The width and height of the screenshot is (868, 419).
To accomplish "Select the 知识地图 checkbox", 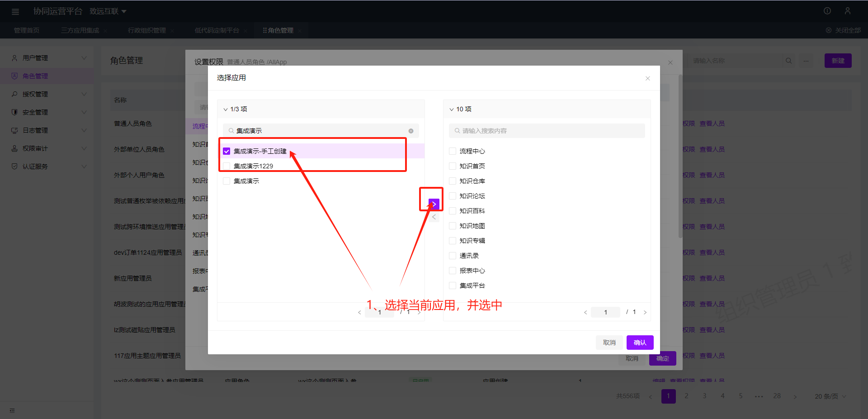I will coord(453,226).
